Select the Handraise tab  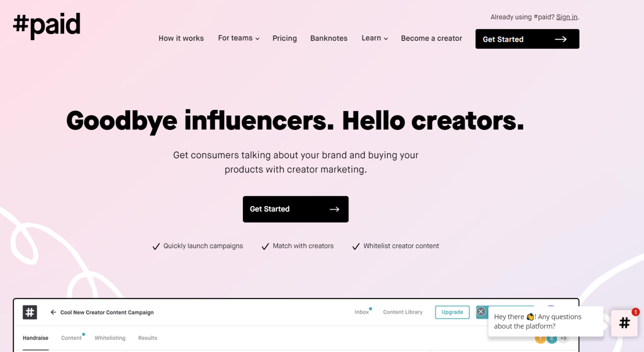pyautogui.click(x=35, y=338)
